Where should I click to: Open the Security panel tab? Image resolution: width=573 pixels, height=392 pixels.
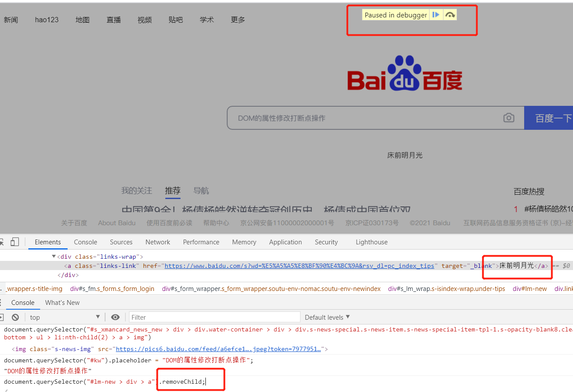tap(326, 242)
